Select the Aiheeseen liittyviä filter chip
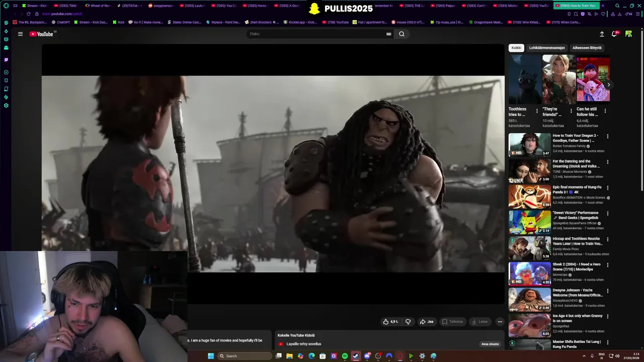Screen dimensions: 644x362 [587, 48]
